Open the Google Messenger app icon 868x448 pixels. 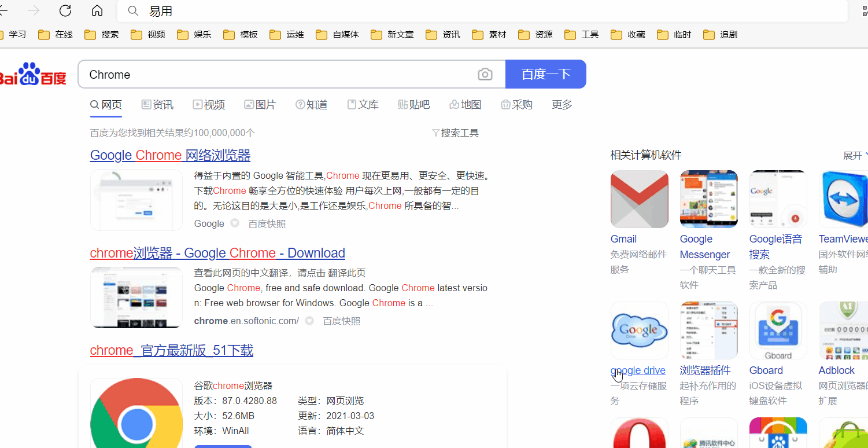point(708,199)
